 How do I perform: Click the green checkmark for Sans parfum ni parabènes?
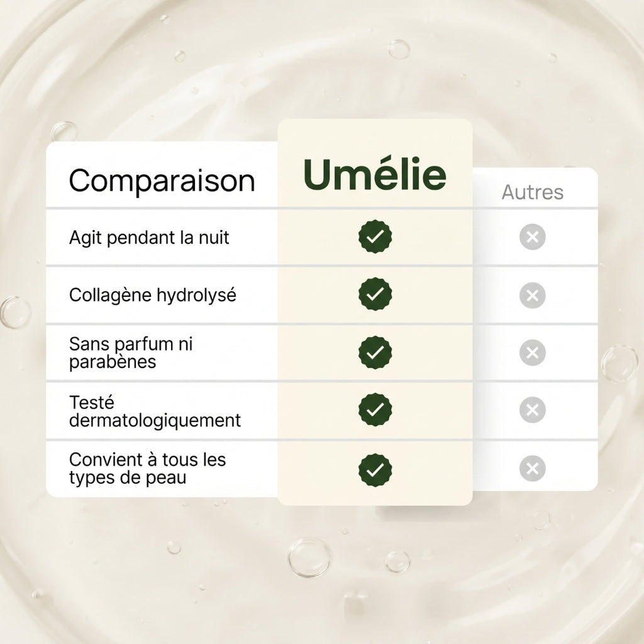coord(375,352)
